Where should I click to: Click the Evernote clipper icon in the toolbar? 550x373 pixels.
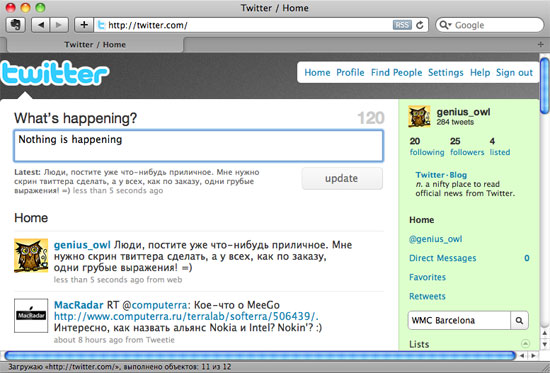[15, 25]
